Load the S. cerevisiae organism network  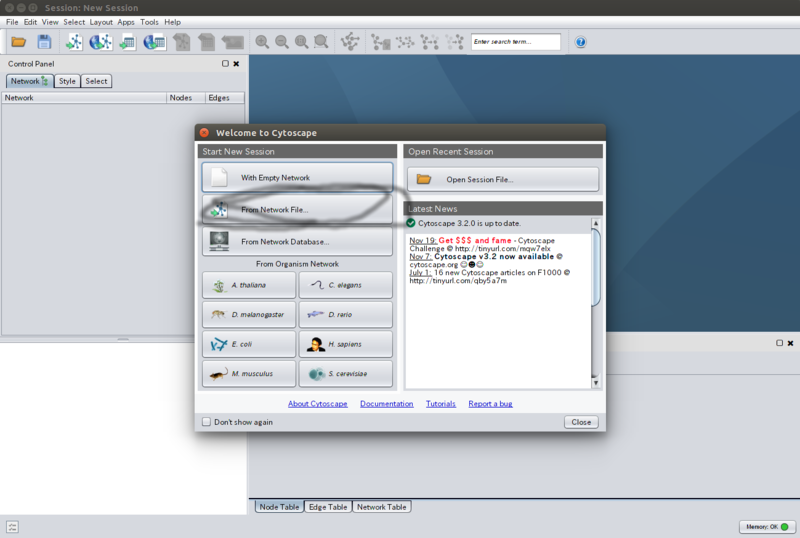(x=345, y=374)
